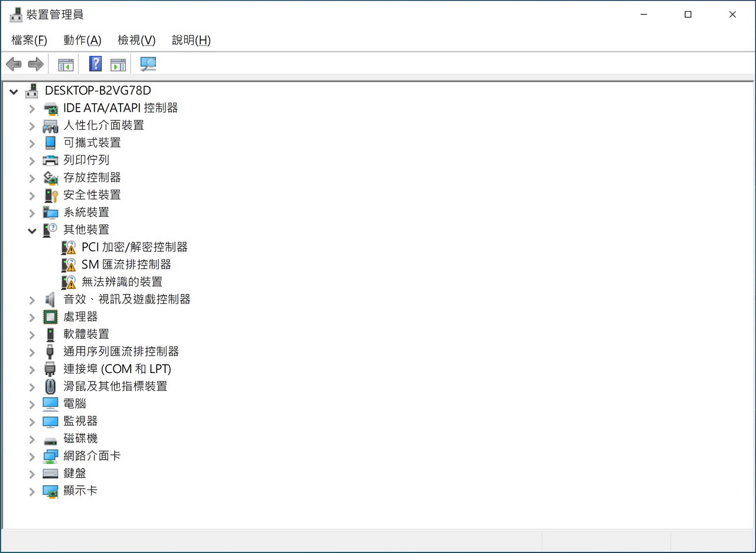The width and height of the screenshot is (756, 553).
Task: Collapse the DESKTOP-B2VG78D root node
Action: coord(14,91)
